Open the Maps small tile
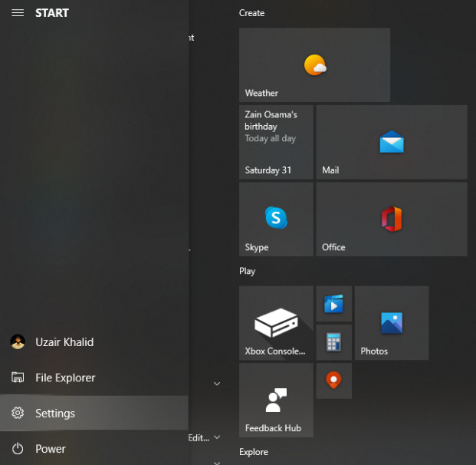The height and width of the screenshot is (465, 476). click(x=334, y=381)
